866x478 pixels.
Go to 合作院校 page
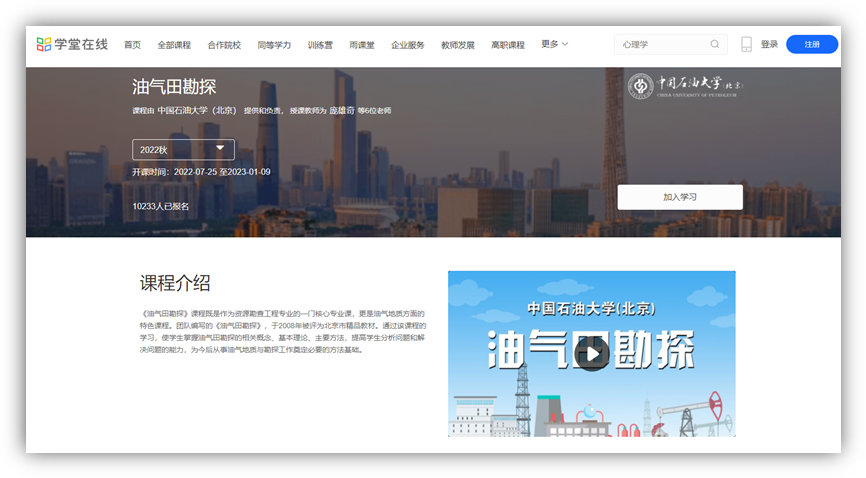coord(224,45)
